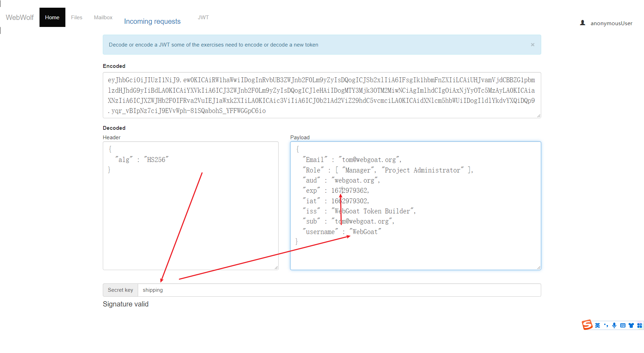Click the "iat" value 1662979302
The width and height of the screenshot is (644, 353).
pos(349,201)
